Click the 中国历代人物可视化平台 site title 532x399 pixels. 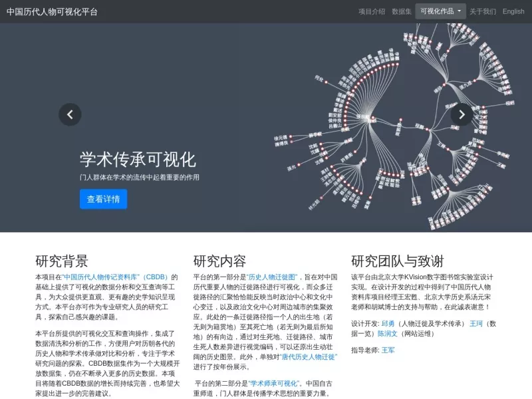pos(52,12)
